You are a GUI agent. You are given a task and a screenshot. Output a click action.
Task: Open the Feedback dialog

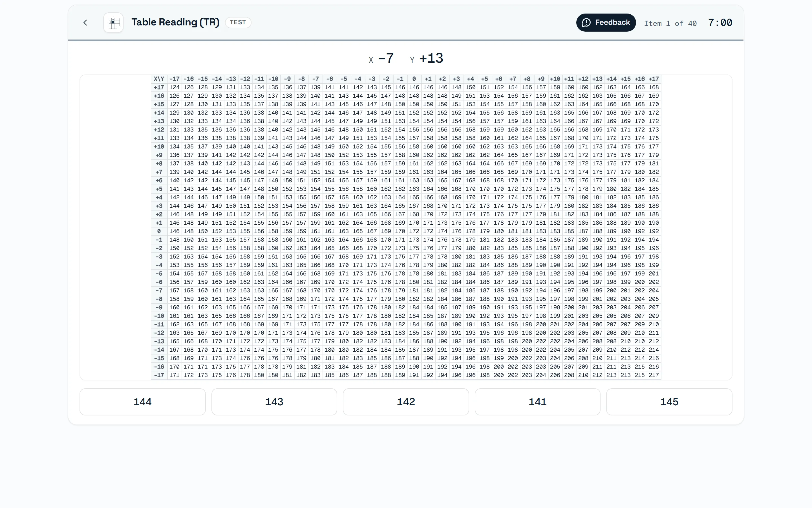coord(606,23)
